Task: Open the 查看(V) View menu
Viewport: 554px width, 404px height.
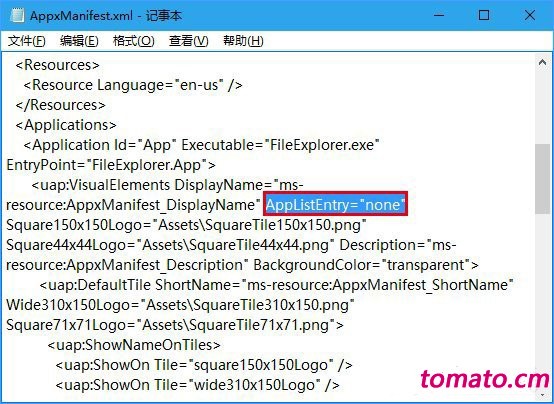Action: pos(189,41)
